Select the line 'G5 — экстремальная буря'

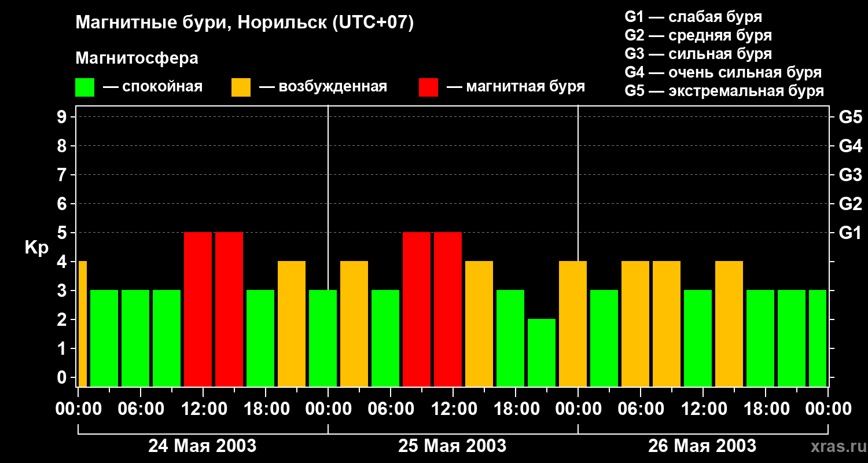[x=724, y=91]
